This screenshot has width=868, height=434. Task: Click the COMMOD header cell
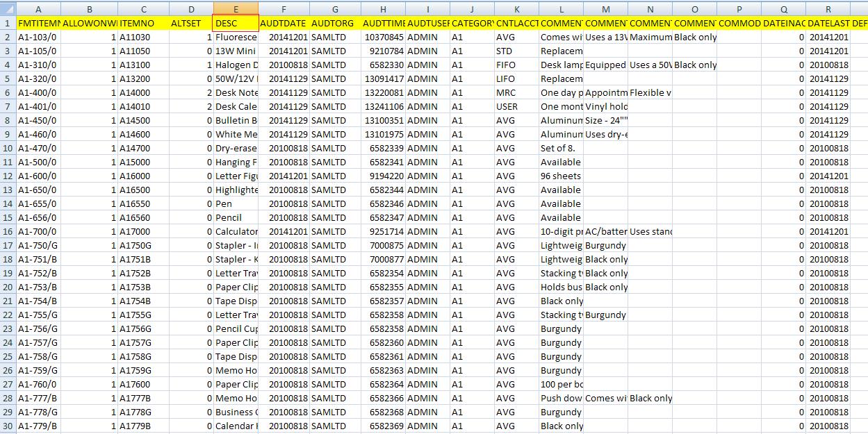739,23
